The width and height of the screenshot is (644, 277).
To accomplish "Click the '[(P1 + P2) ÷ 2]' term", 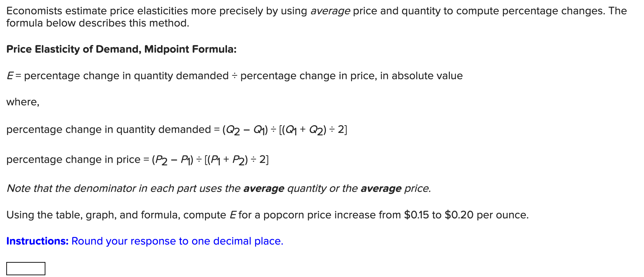I will coord(236,160).
